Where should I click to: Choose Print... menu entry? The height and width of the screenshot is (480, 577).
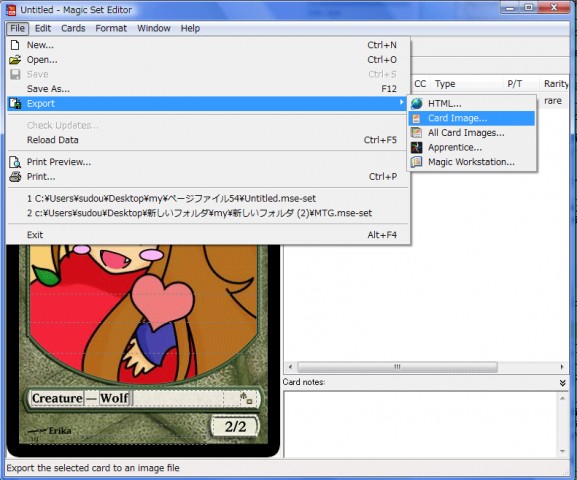click(208, 177)
